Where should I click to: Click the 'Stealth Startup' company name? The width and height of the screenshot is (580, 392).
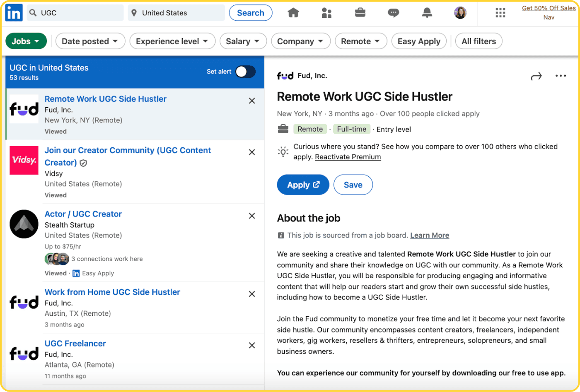70,225
